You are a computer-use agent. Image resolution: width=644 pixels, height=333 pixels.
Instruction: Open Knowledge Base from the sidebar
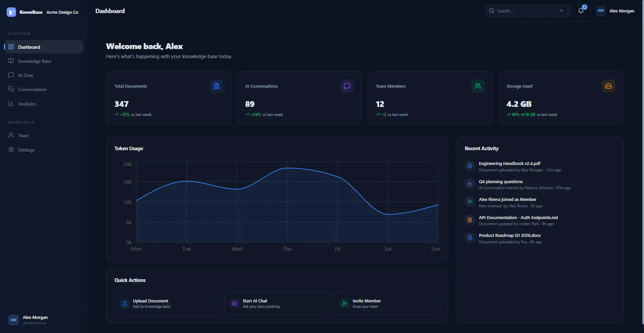(44, 61)
